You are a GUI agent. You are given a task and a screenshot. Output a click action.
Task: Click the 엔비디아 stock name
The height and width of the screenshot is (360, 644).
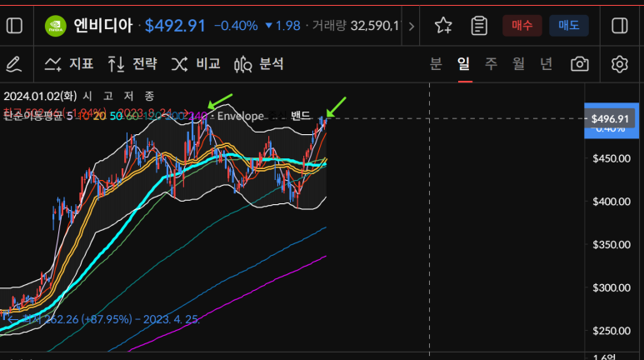click(103, 26)
